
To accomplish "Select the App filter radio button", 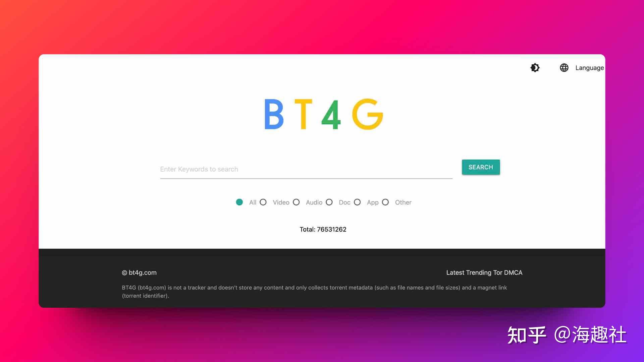I will (x=357, y=202).
